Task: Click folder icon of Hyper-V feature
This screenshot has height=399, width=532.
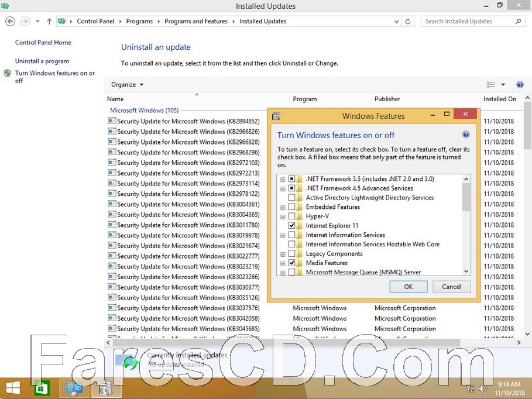Action: coord(299,216)
